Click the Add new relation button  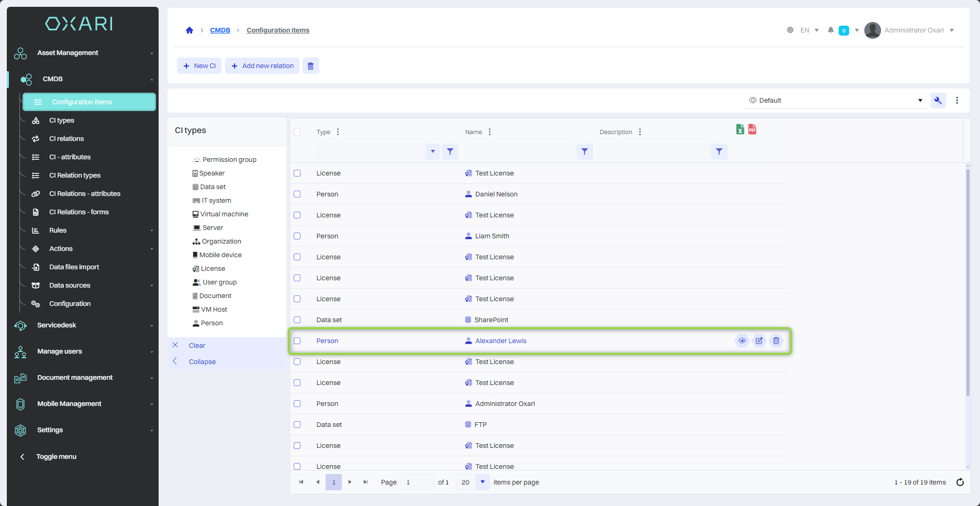tap(262, 66)
